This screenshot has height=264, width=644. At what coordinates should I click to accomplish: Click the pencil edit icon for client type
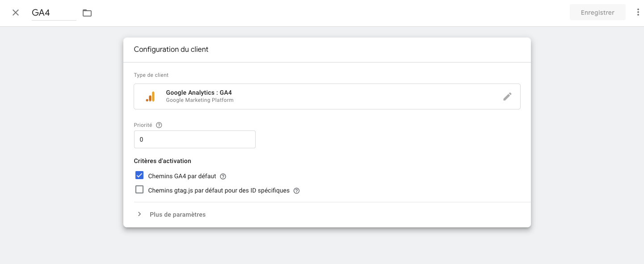click(x=507, y=96)
